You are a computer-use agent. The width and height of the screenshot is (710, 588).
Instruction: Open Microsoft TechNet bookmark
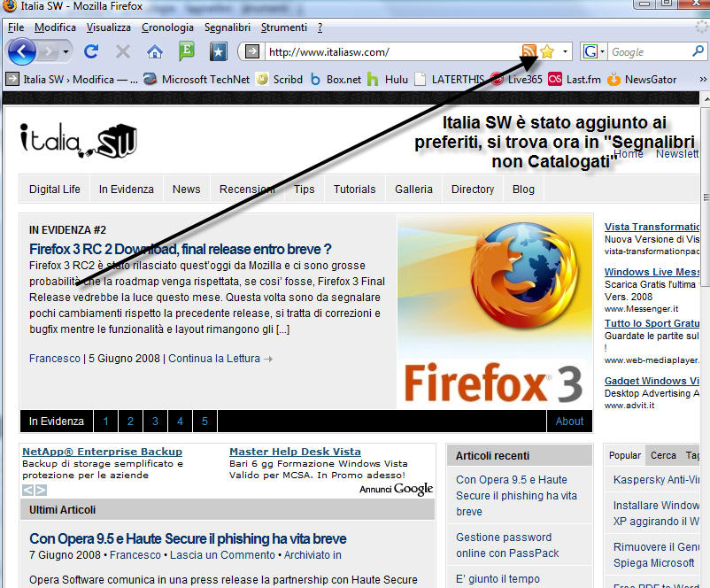[x=196, y=80]
